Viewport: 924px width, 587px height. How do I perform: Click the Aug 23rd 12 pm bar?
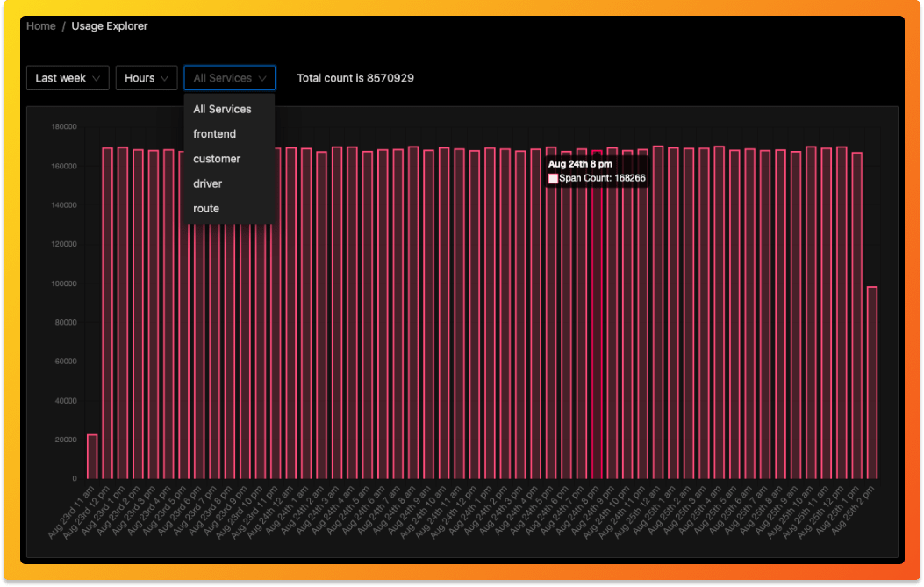click(107, 313)
